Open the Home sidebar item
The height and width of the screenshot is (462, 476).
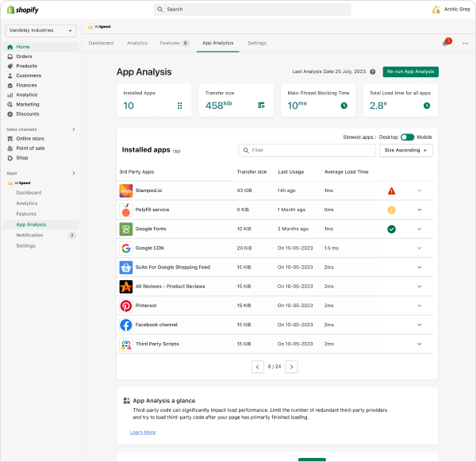[x=40, y=47]
